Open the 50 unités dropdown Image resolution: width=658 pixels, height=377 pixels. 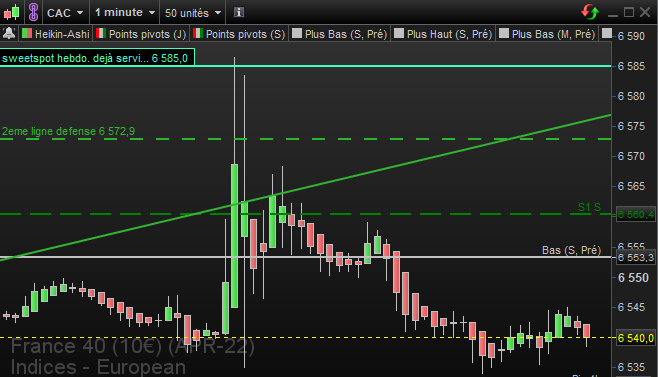(193, 13)
